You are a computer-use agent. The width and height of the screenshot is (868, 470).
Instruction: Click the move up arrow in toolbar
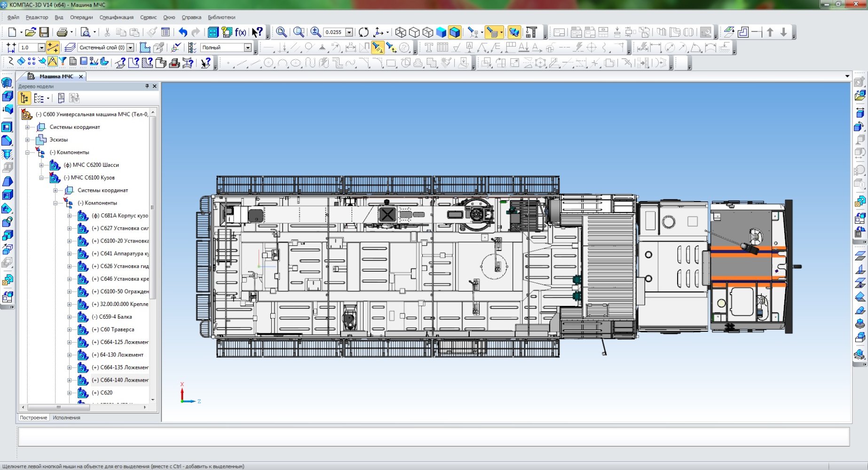click(770, 32)
